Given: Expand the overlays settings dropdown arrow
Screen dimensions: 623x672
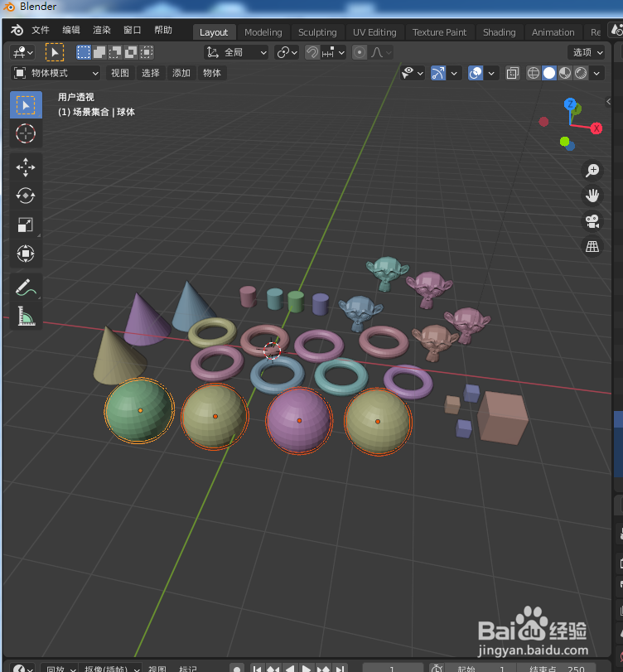Looking at the screenshot, I should point(491,73).
